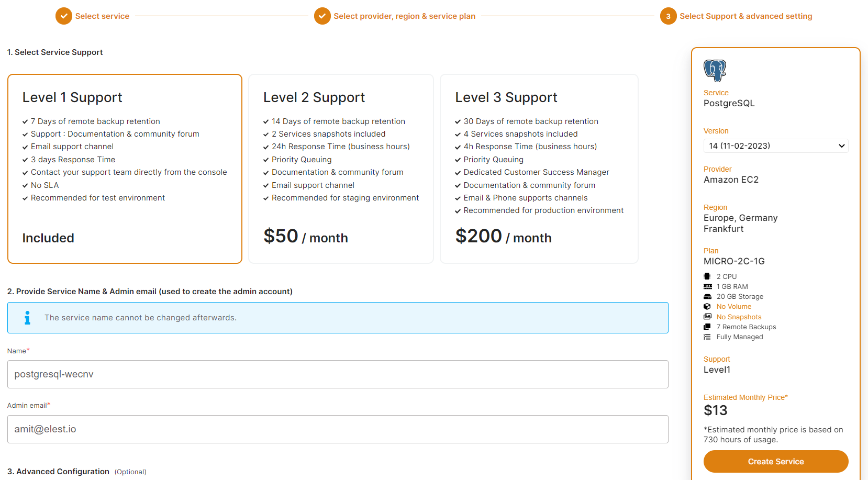This screenshot has width=868, height=480.
Task: Click the storage drive icon beside 20 GB Storage
Action: (x=707, y=296)
